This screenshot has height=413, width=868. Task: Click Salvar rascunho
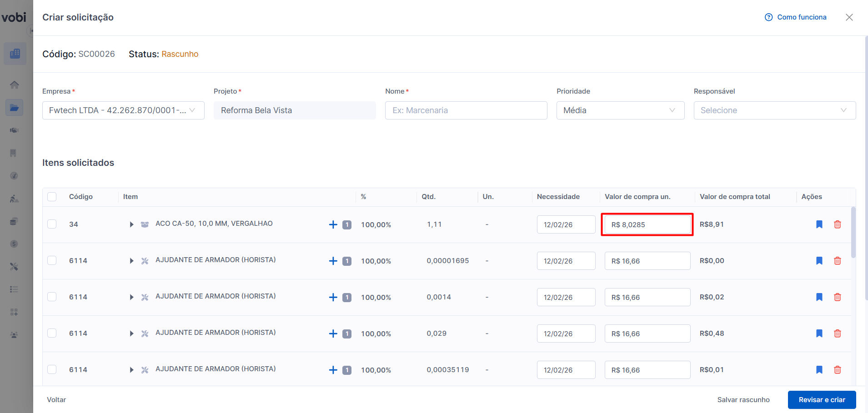(743, 400)
